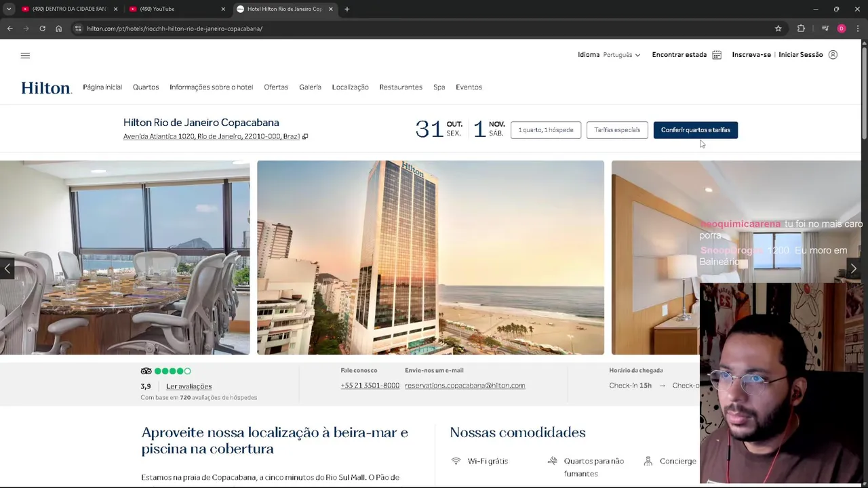Open the Eventos menu item
Image resolution: width=868 pixels, height=488 pixels.
click(469, 87)
